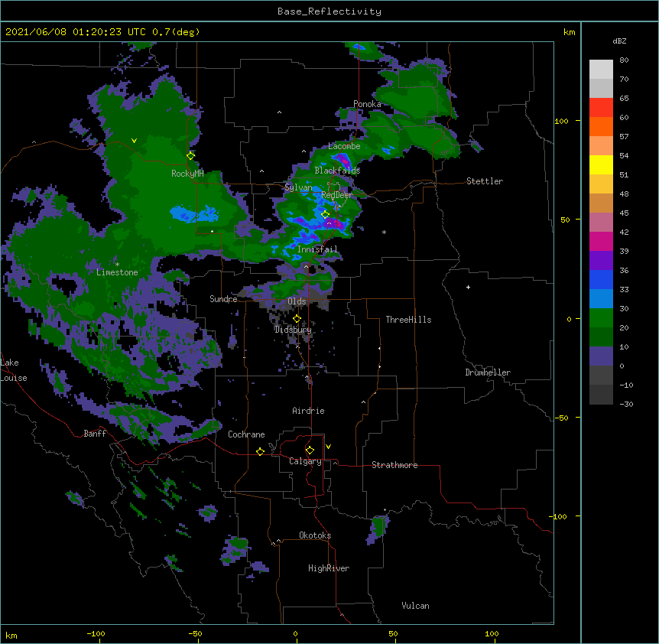The height and width of the screenshot is (644, 659).
Task: Click the Vulcan town label
Action: click(x=415, y=606)
